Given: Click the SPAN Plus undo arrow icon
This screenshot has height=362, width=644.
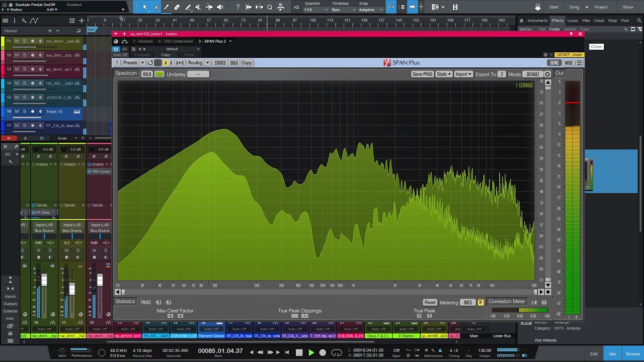Looking at the screenshot, I should click(150, 63).
